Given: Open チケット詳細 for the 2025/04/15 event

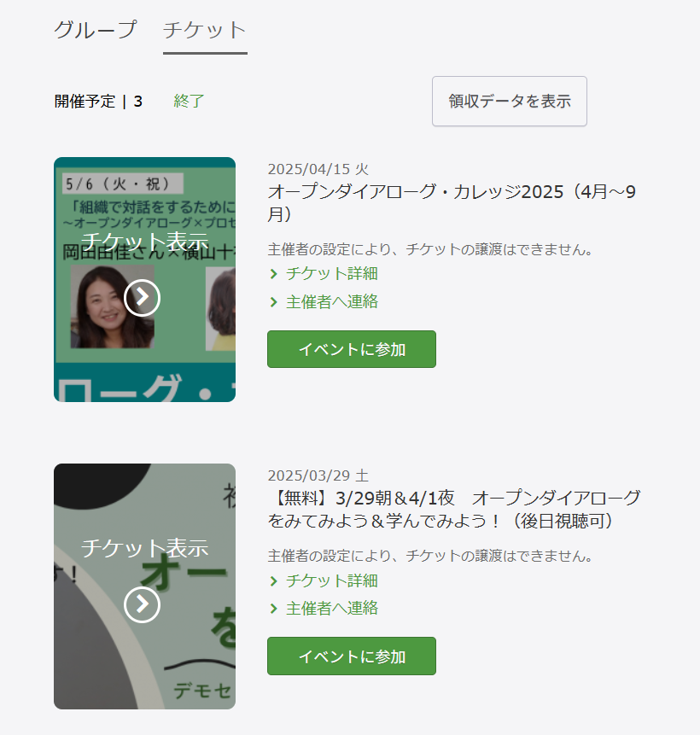Looking at the screenshot, I should point(331,274).
